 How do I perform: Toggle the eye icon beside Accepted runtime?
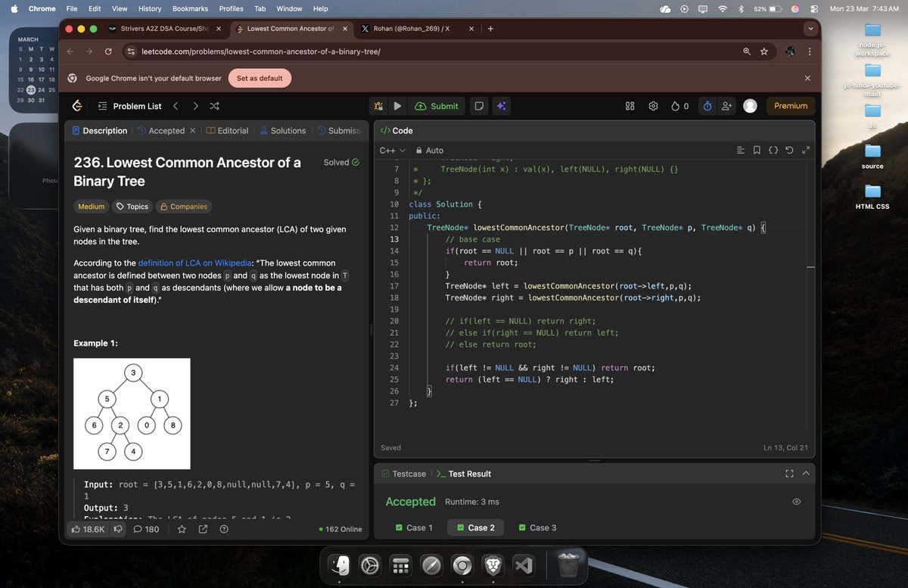(x=796, y=502)
